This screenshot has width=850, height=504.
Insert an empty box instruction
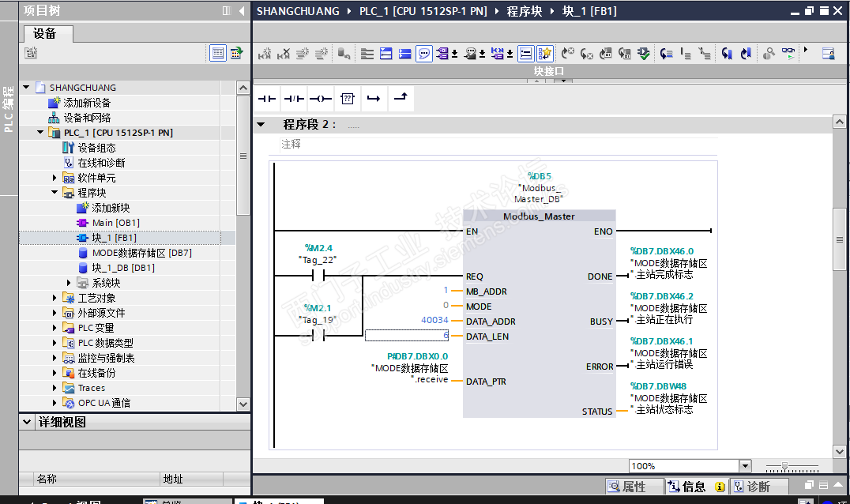(x=347, y=99)
